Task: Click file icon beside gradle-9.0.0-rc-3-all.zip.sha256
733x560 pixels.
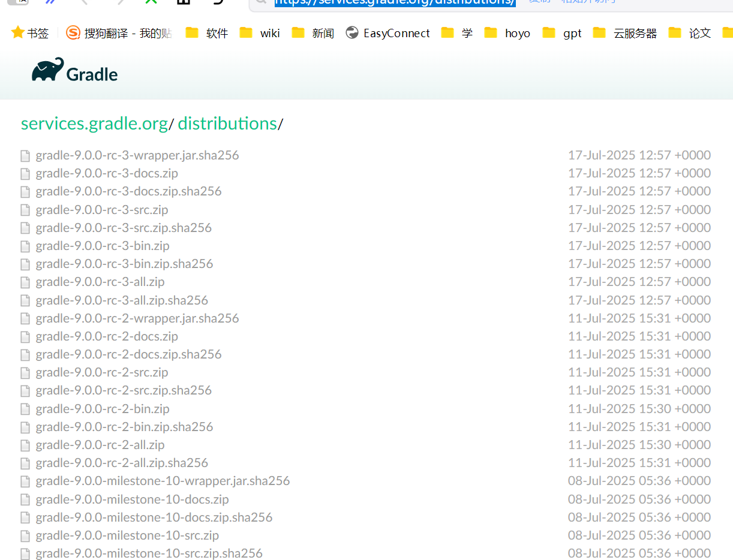Action: [25, 300]
